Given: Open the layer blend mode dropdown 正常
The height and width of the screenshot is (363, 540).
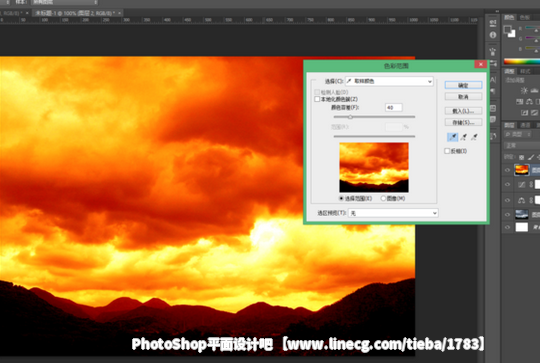Looking at the screenshot, I should pos(521,146).
